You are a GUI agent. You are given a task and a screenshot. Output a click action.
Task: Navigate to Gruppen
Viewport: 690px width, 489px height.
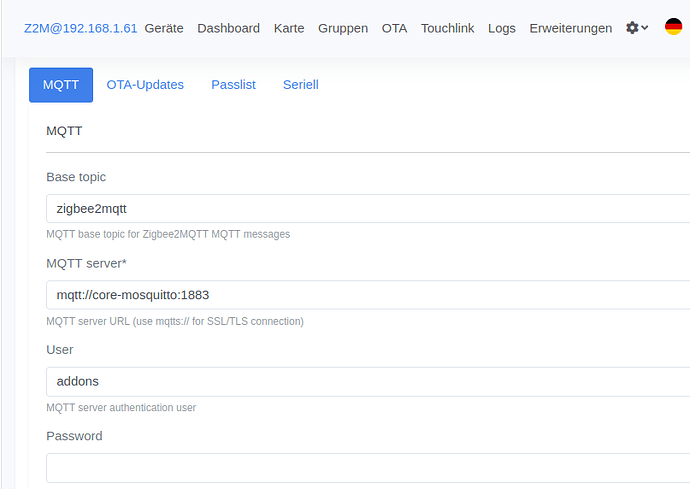click(343, 28)
